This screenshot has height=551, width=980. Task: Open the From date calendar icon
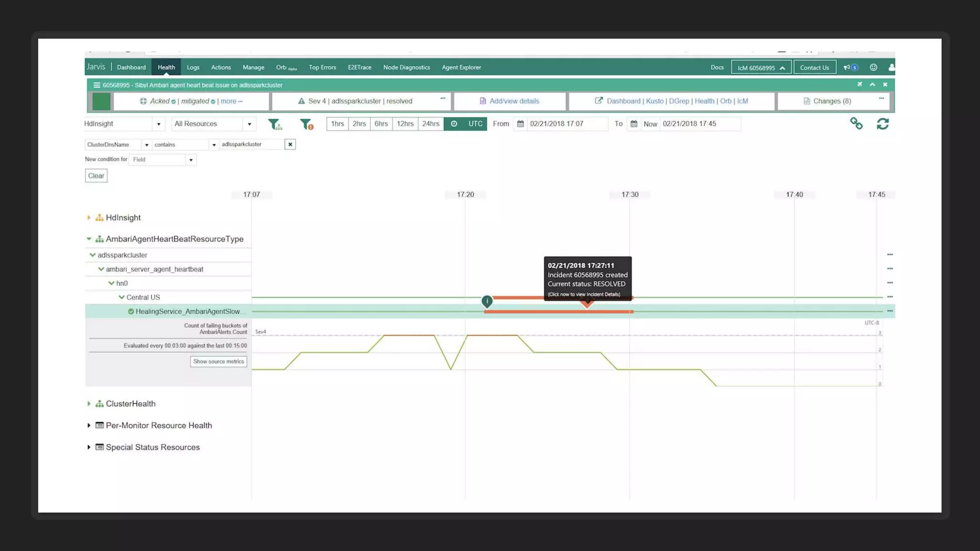(520, 124)
